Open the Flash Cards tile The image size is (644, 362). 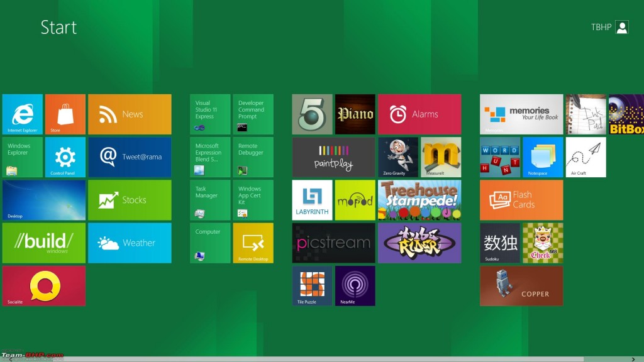click(x=521, y=200)
